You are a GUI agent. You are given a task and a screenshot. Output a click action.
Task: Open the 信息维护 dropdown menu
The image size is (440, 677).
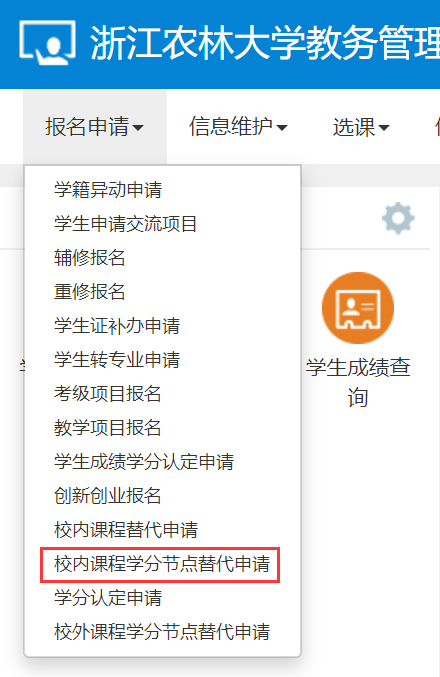pos(238,127)
